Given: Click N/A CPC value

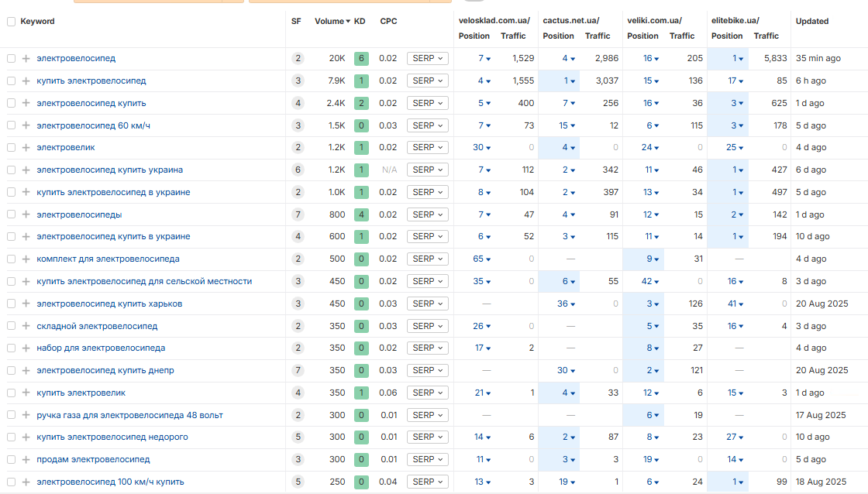Looking at the screenshot, I should coord(389,170).
